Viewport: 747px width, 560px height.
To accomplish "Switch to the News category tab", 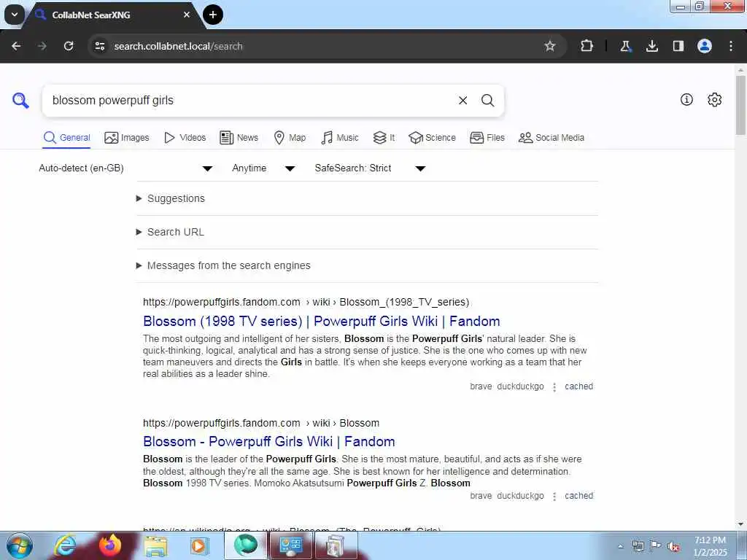I will [x=239, y=138].
